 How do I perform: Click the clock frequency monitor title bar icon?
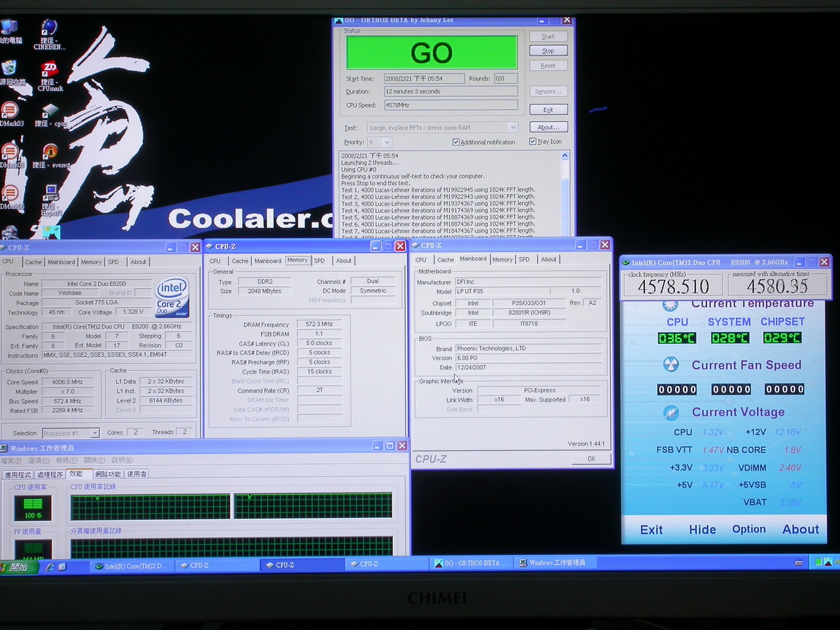coord(626,262)
